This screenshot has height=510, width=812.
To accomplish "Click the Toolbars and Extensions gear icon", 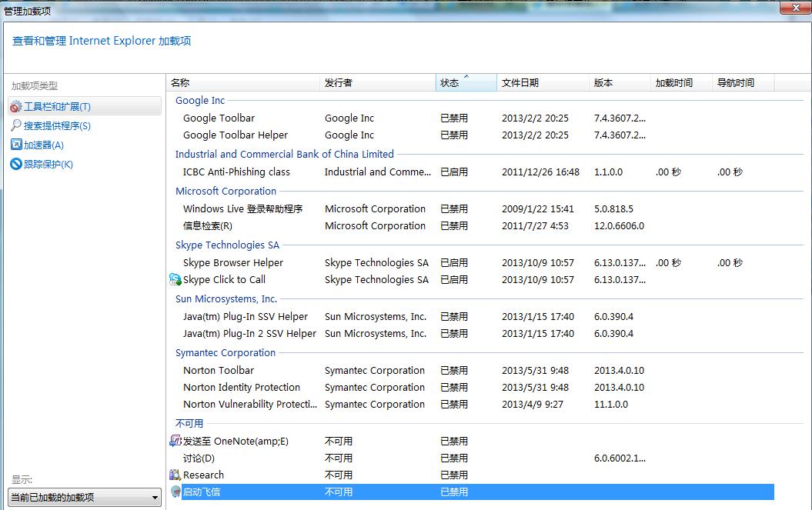I will [16, 107].
